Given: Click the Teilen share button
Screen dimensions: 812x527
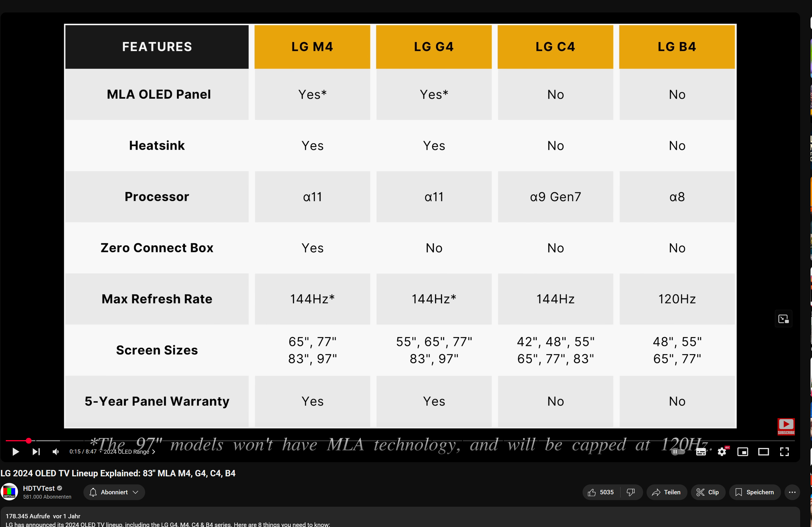Looking at the screenshot, I should [x=666, y=492].
